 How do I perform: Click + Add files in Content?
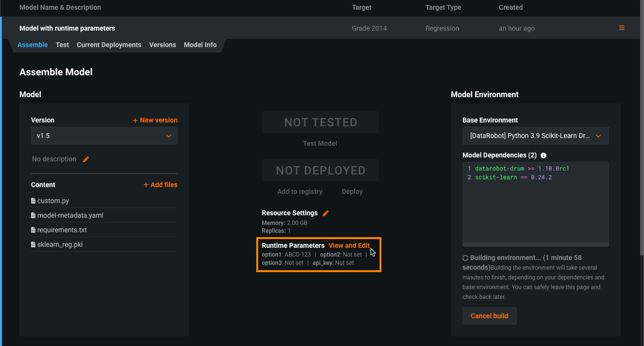pos(161,185)
